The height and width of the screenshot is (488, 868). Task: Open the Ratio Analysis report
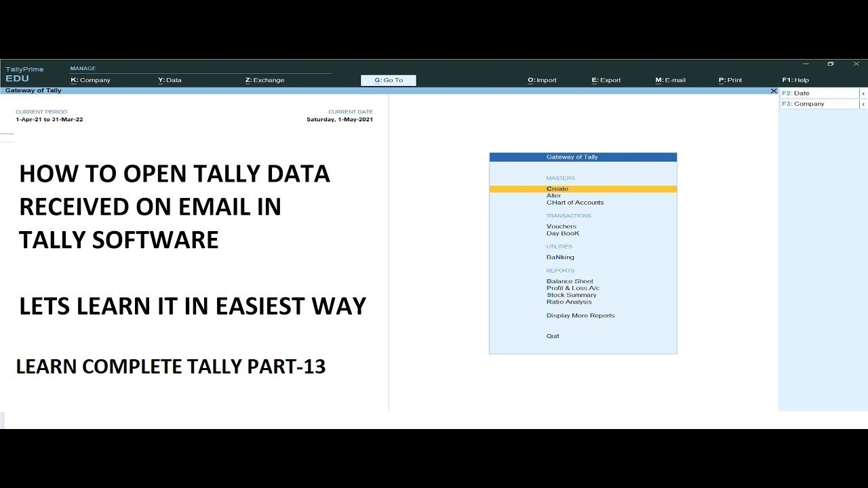pos(569,302)
